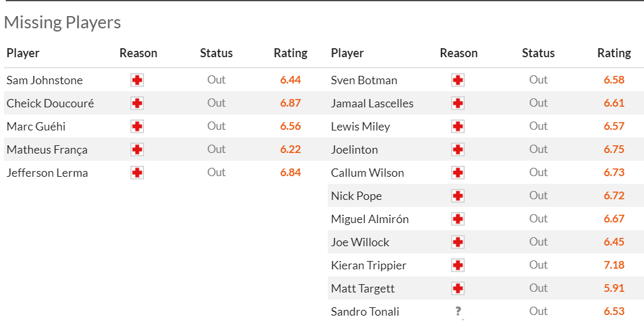Image resolution: width=644 pixels, height=324 pixels.
Task: Click the injury icon beside Marc Guéhi
Action: (137, 127)
